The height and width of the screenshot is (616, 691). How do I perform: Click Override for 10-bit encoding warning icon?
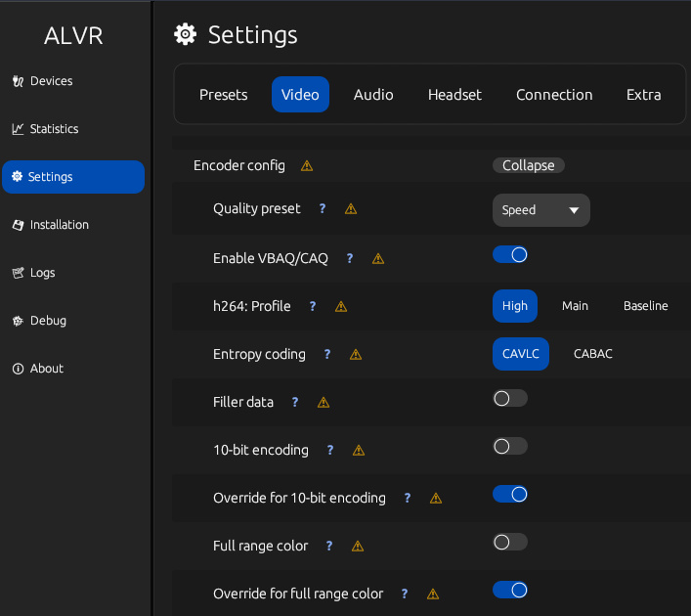click(436, 498)
